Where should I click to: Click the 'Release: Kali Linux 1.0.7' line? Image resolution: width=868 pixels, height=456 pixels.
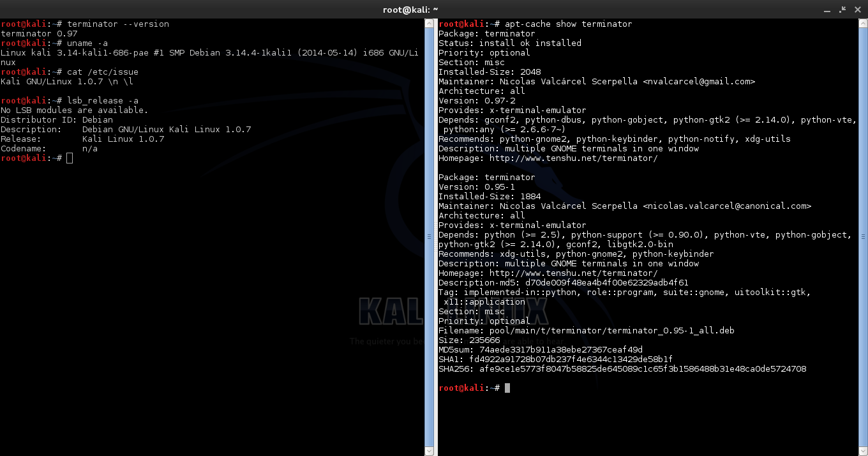(82, 139)
